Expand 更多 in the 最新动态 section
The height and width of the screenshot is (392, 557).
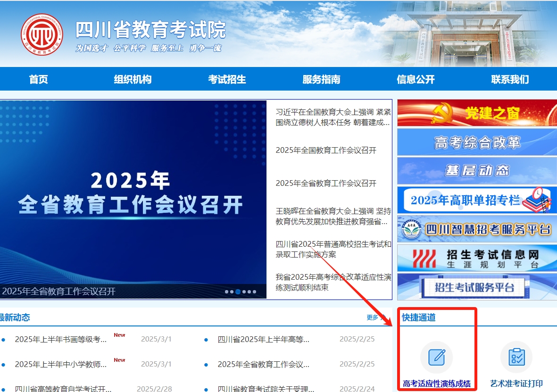click(x=373, y=317)
